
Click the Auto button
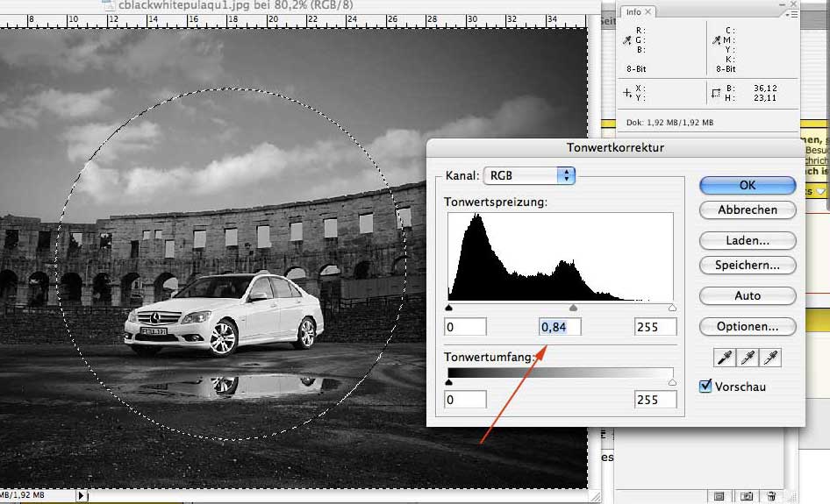tap(748, 296)
